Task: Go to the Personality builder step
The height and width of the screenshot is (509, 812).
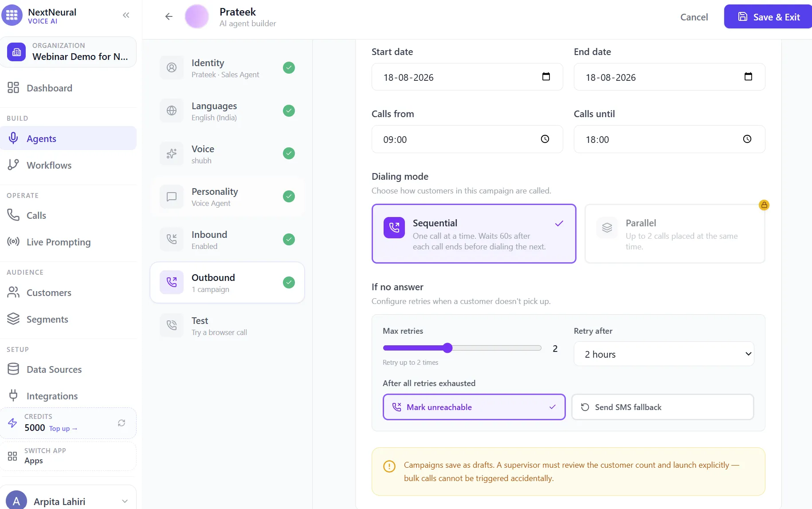Action: tap(227, 197)
